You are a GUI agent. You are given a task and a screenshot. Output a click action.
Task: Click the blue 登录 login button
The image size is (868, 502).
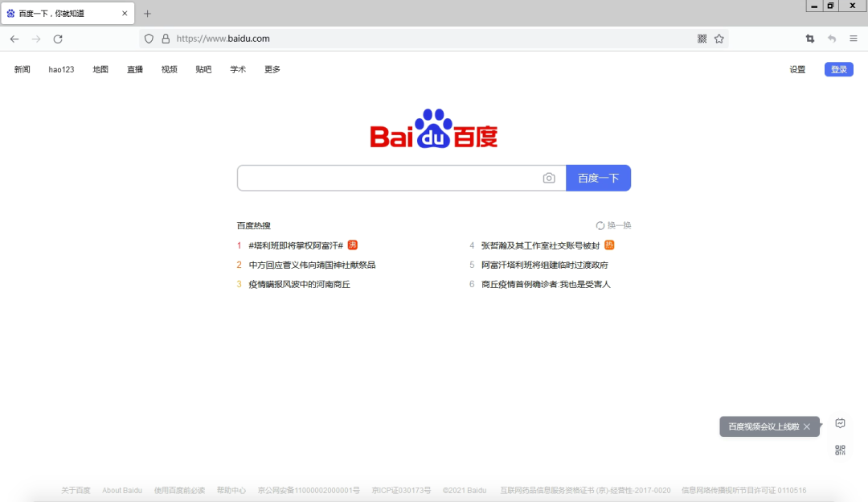click(838, 69)
